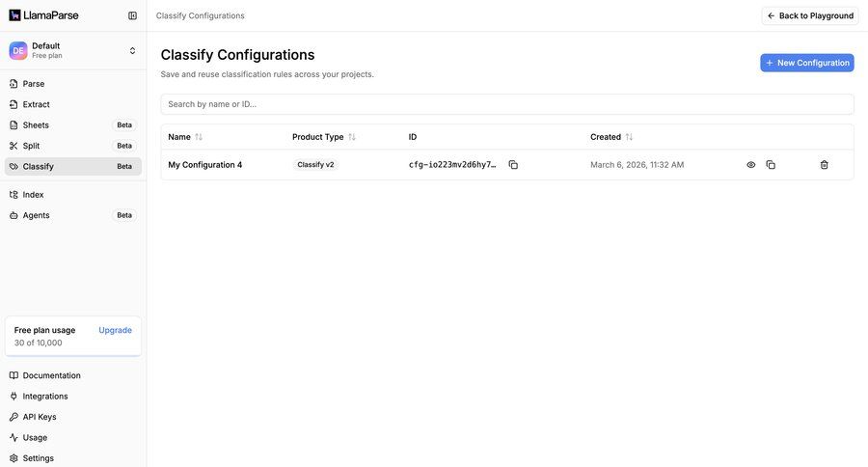Click the My Configuration 4 name

pyautogui.click(x=204, y=165)
